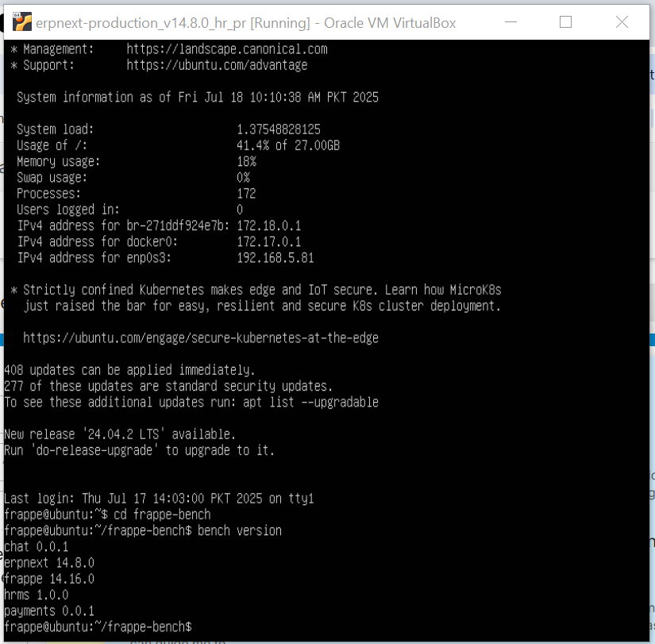Viewport: 655px width, 644px height.
Task: Click the 'apt list --upgradable' command text
Action: pyautogui.click(x=310, y=403)
